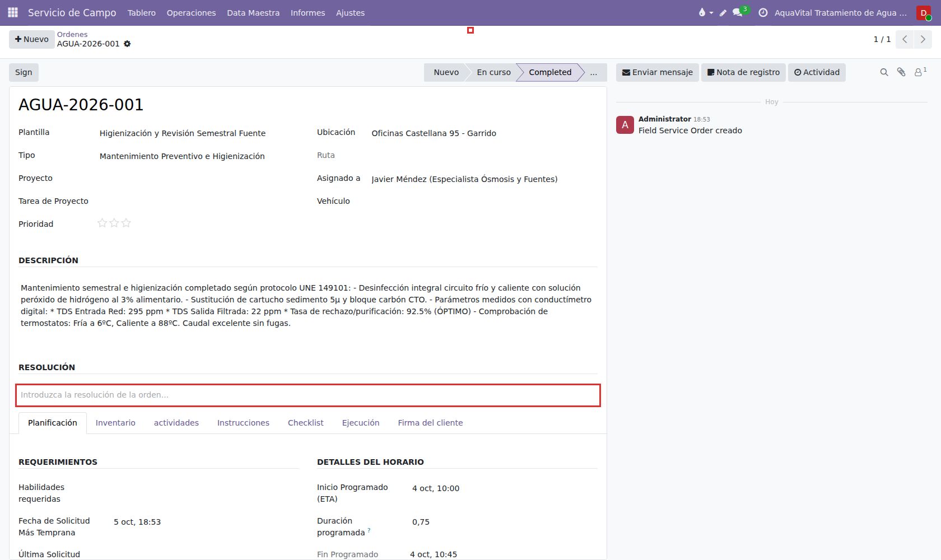The width and height of the screenshot is (941, 560).
Task: Open the Ordenes breadcrumb link
Action: pyautogui.click(x=72, y=34)
